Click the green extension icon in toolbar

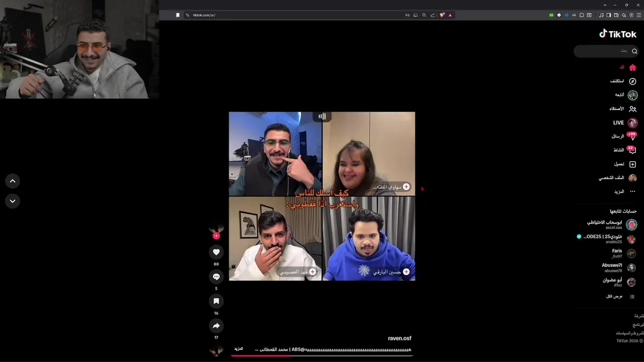551,15
